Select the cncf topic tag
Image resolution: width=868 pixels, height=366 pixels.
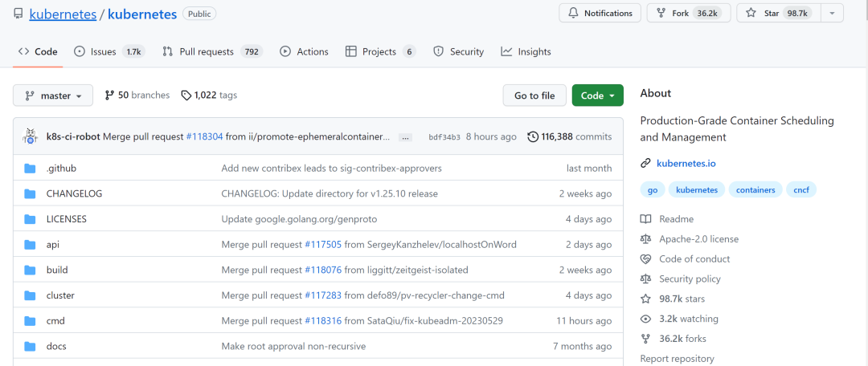801,189
